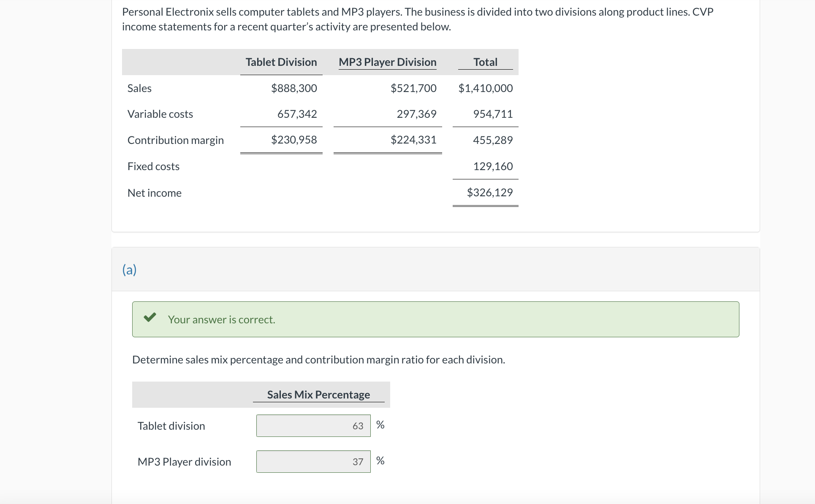Click the total sales value $1,410,000

coord(485,88)
